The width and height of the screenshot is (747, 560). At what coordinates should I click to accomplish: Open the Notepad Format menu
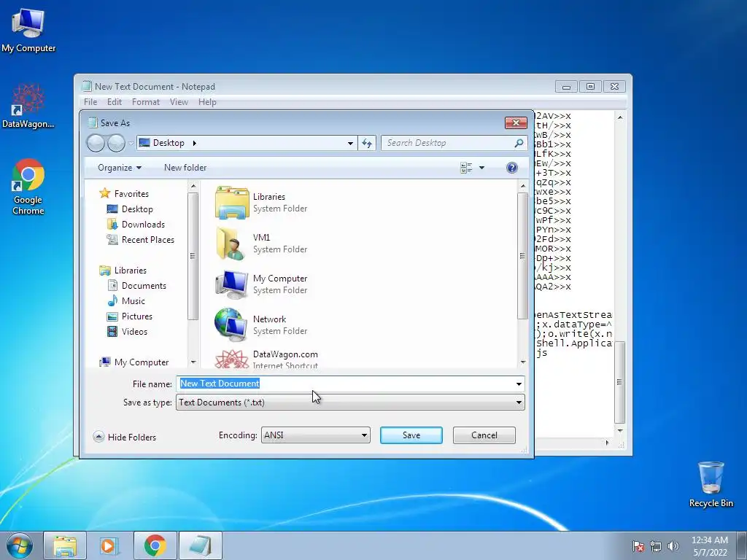click(x=146, y=102)
